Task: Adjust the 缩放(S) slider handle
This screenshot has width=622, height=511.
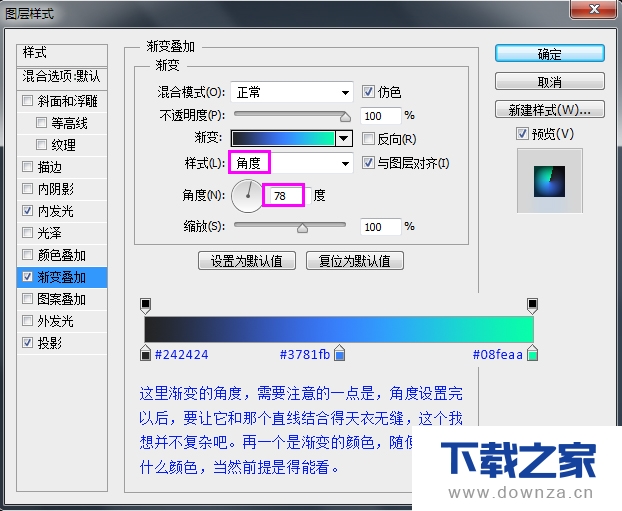Action: (302, 228)
